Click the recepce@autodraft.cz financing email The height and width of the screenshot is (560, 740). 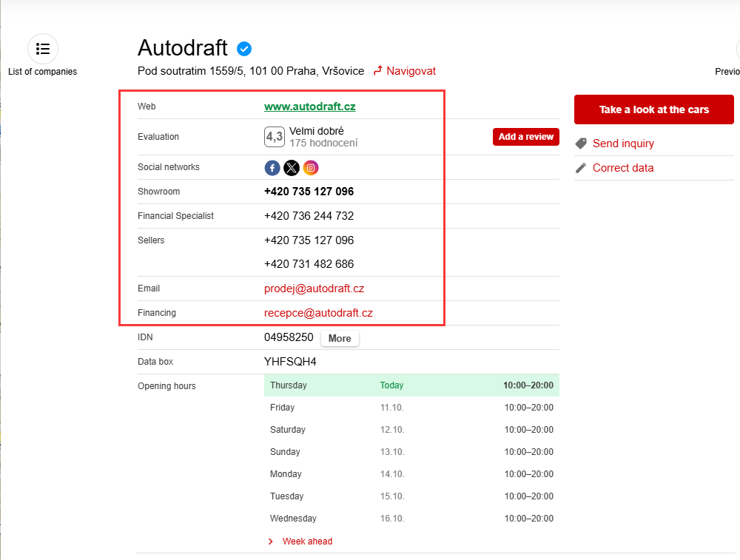318,313
